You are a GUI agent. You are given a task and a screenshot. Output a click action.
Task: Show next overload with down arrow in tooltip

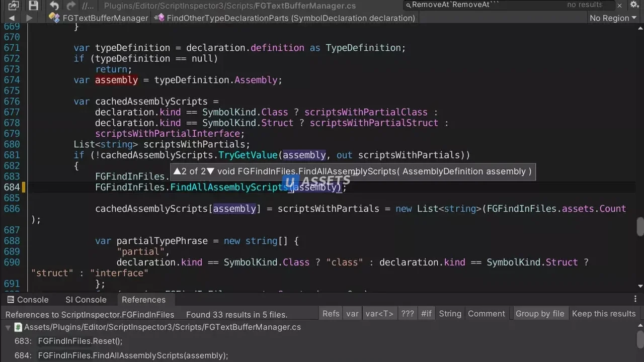[211, 171]
